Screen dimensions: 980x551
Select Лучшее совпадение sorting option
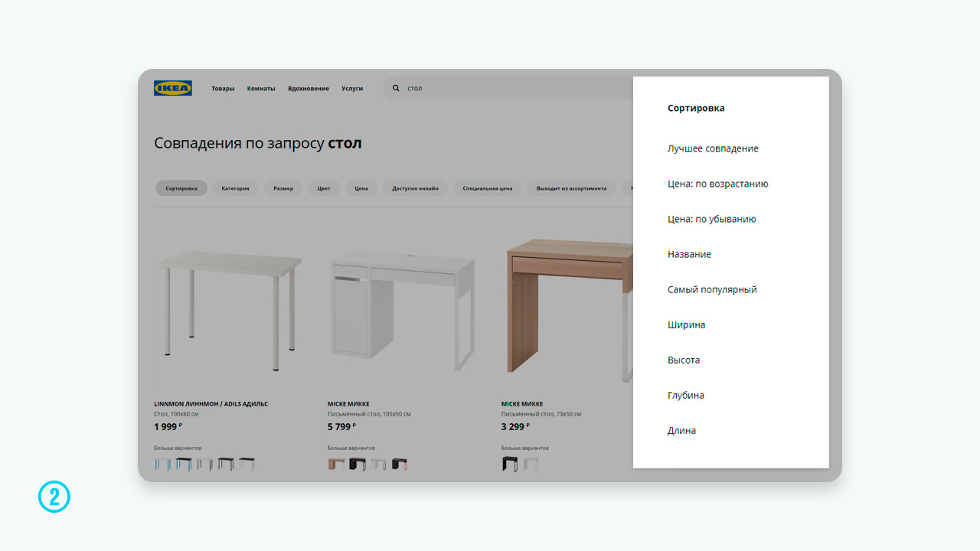click(713, 148)
